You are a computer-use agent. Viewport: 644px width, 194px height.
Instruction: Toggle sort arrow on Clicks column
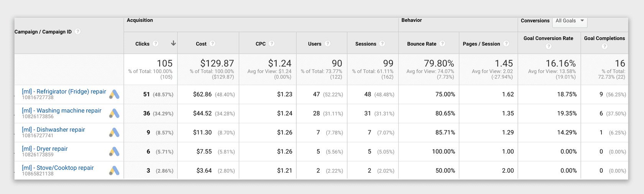tap(173, 43)
